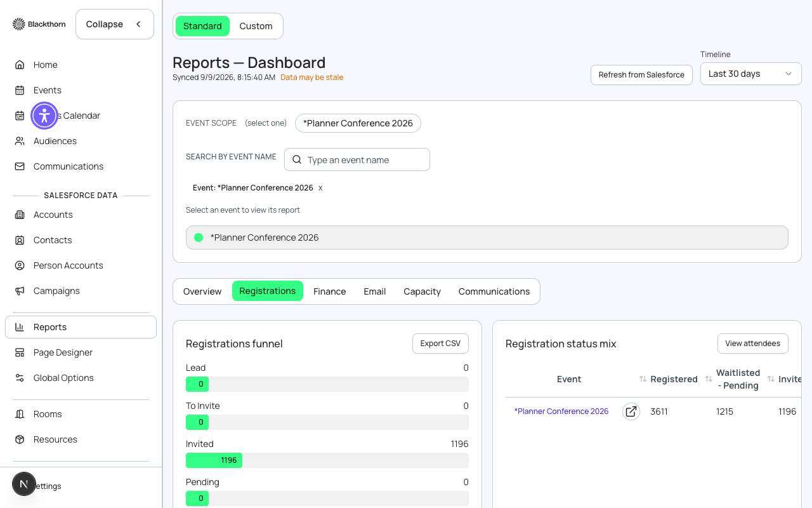Click the Contacts icon in sidebar
The height and width of the screenshot is (508, 812).
(20, 240)
